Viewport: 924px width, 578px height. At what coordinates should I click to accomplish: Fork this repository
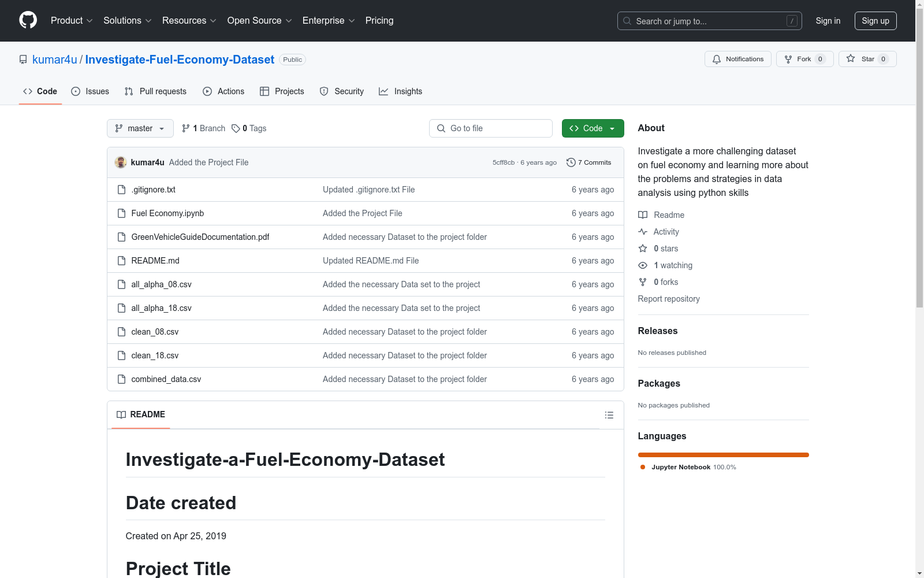coord(805,59)
